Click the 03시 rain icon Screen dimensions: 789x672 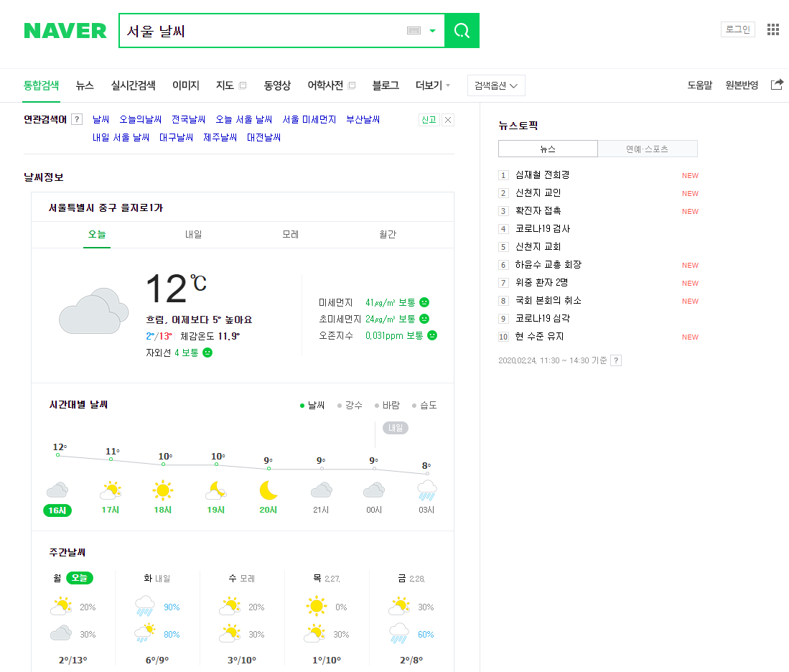(x=426, y=490)
